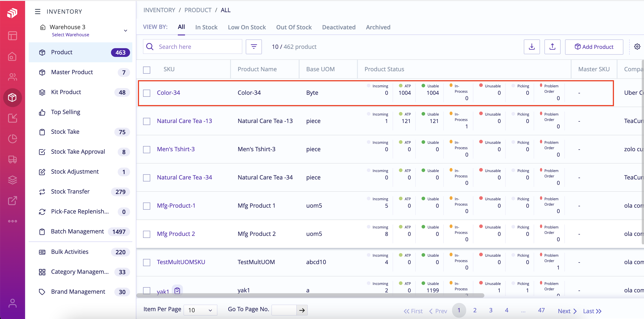
Task: Open the layers icon in the sidebar rail
Action: point(13,180)
